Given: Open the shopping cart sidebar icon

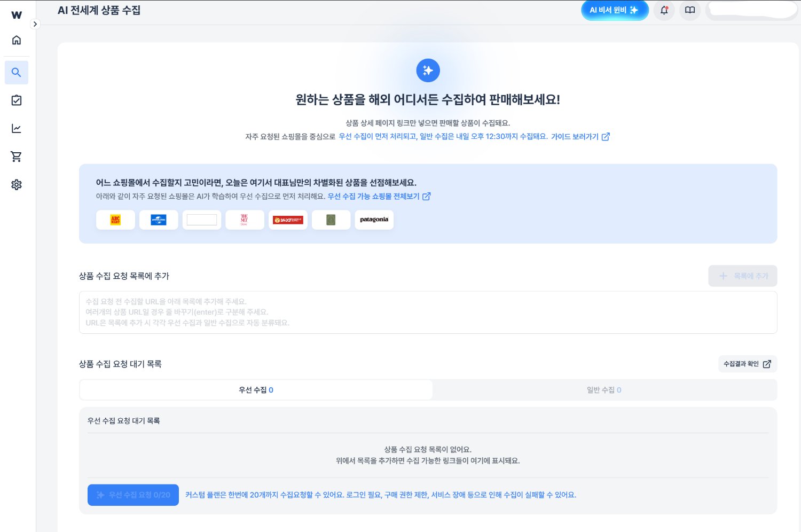Looking at the screenshot, I should pyautogui.click(x=17, y=157).
